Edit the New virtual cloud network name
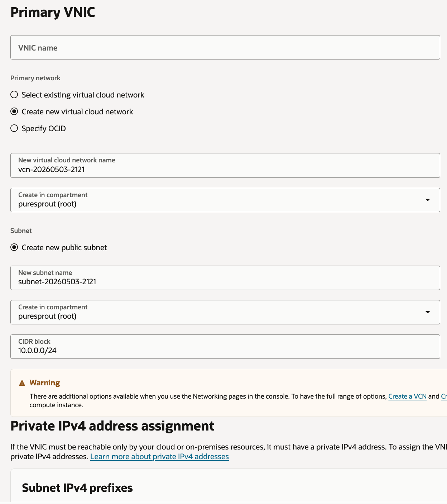 pos(225,166)
